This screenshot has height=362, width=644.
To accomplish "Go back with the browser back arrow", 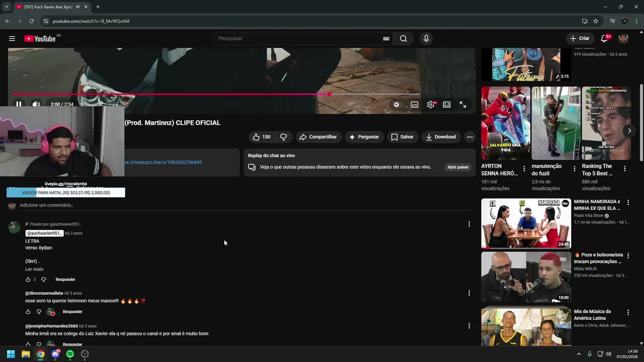I will tap(7, 21).
